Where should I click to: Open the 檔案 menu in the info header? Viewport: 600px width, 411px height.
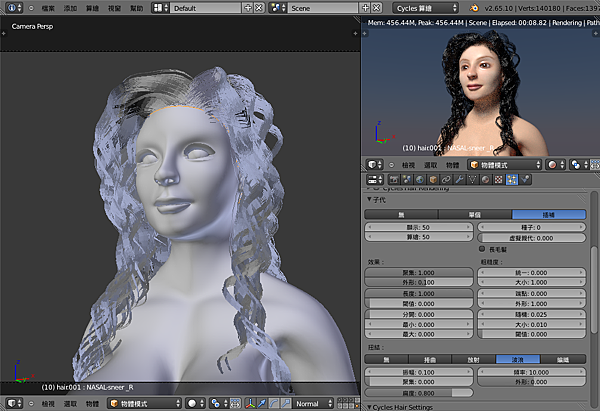point(48,8)
